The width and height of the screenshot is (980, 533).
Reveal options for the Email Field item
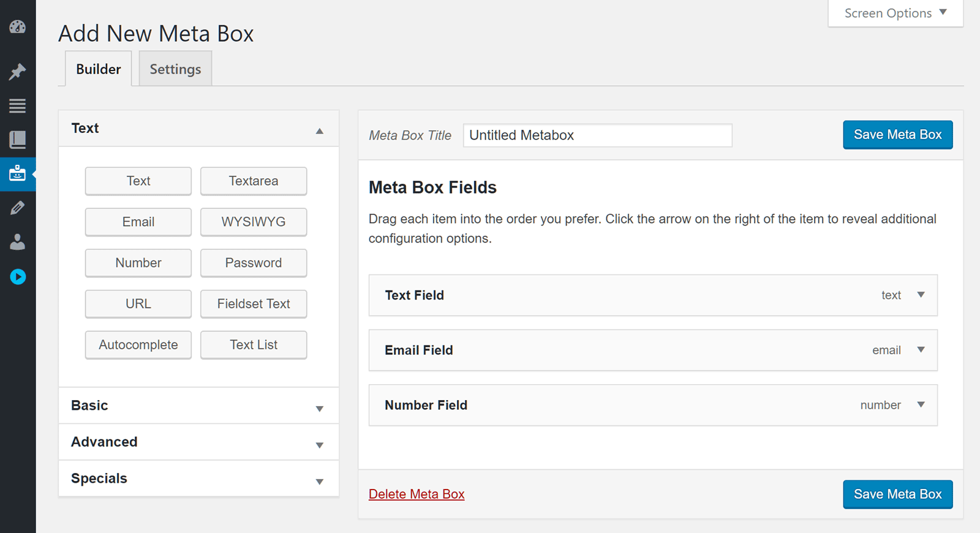tap(921, 350)
